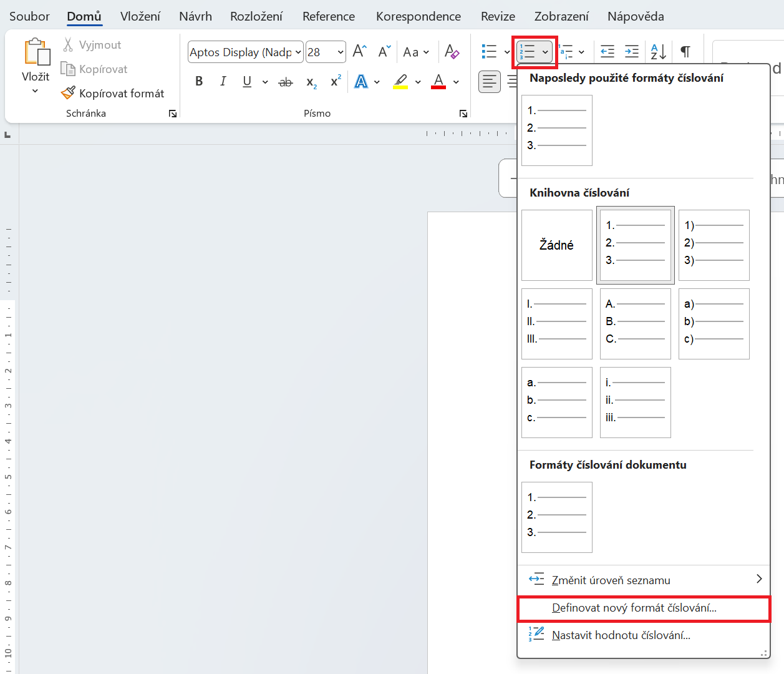Image resolution: width=784 pixels, height=674 pixels.
Task: Toggle subscript formatting
Action: 311,82
